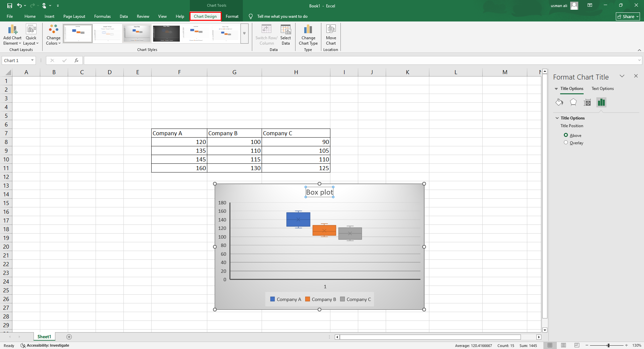Open Fill & Line pane icon
The height and width of the screenshot is (349, 644).
pyautogui.click(x=559, y=102)
